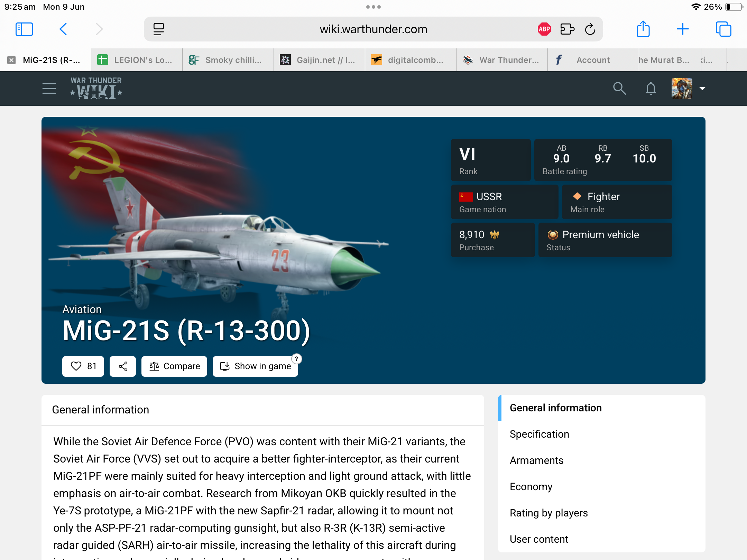747x560 pixels.
Task: Click the Wi-Fi status icon
Action: click(695, 7)
